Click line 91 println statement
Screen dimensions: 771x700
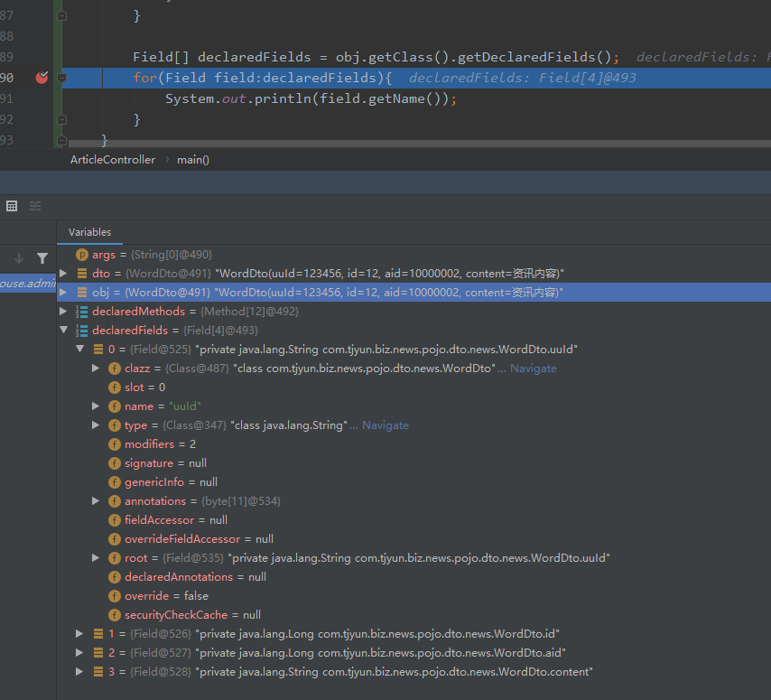pos(311,98)
